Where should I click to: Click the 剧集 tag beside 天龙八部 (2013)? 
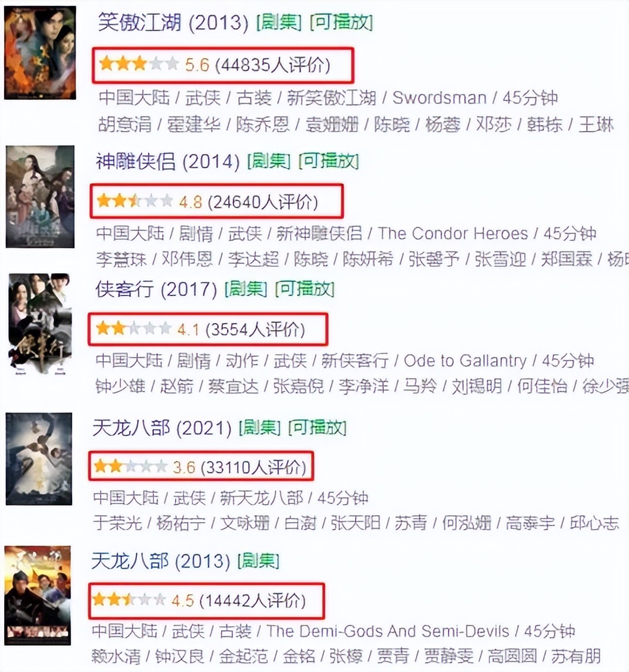258,561
